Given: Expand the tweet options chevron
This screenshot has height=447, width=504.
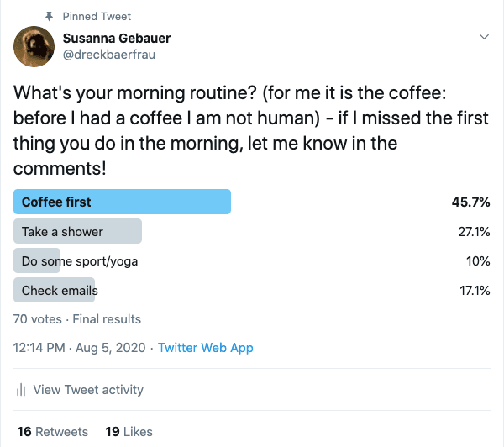Looking at the screenshot, I should 484,37.
